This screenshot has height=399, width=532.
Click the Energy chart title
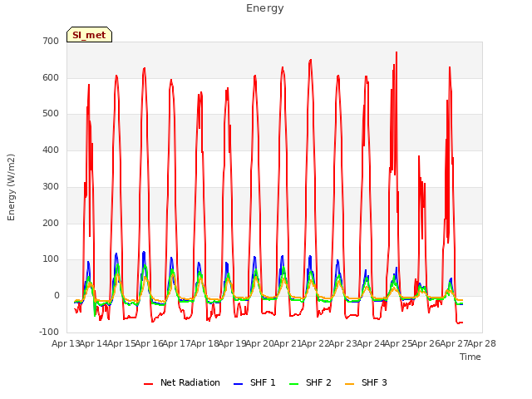tap(265, 8)
